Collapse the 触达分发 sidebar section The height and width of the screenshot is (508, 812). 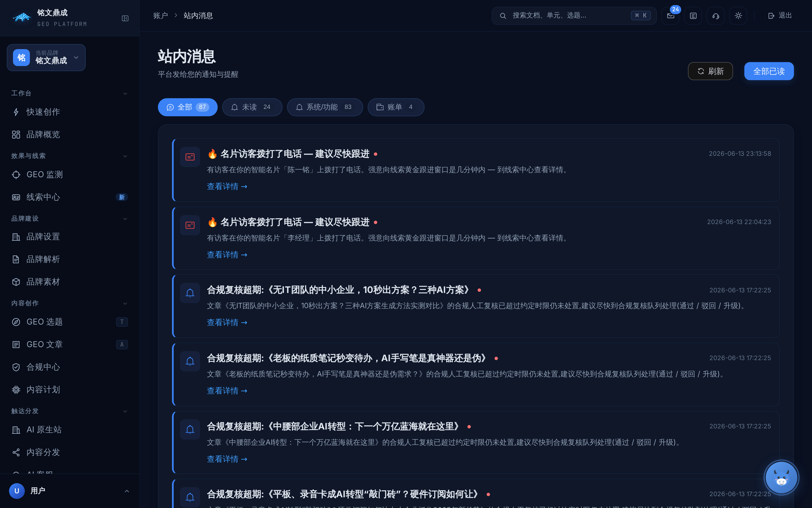click(x=125, y=411)
